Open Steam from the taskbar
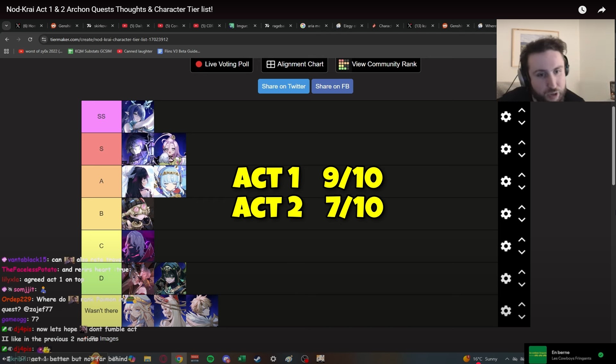 point(257,359)
